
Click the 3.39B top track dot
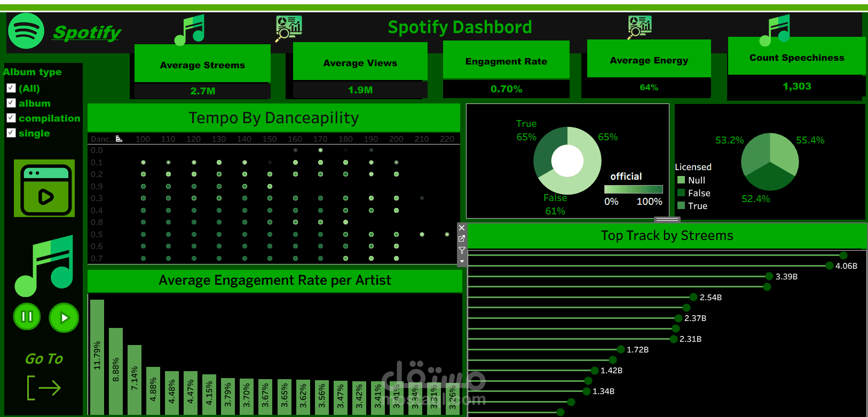769,276
